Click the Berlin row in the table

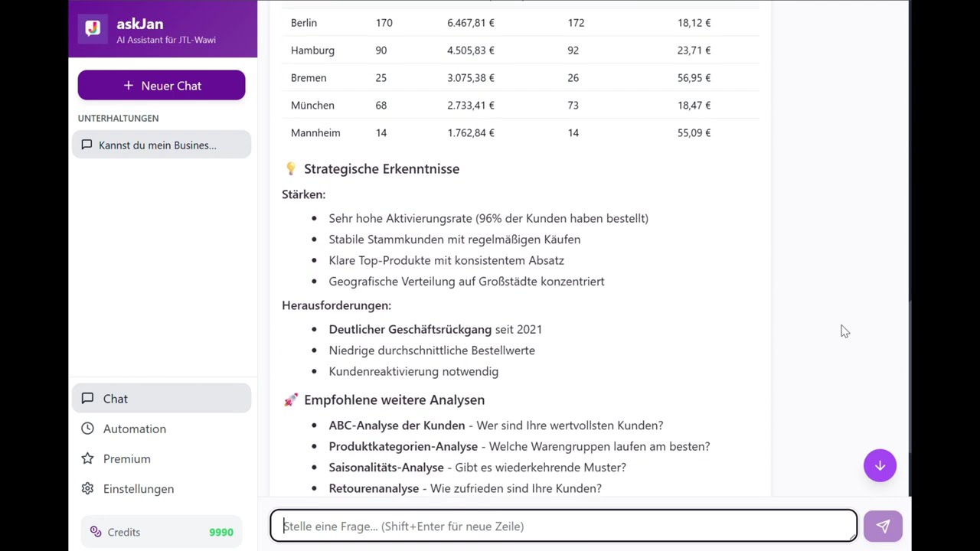[521, 23]
